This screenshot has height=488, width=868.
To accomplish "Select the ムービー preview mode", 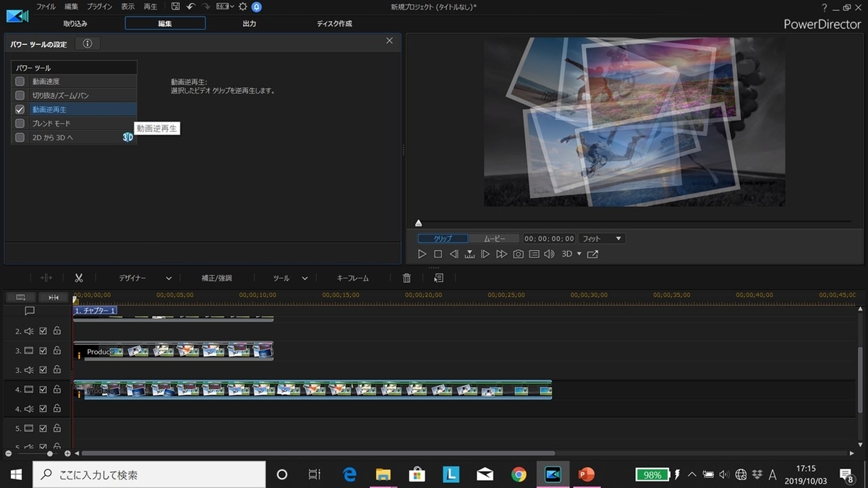I will (x=495, y=239).
